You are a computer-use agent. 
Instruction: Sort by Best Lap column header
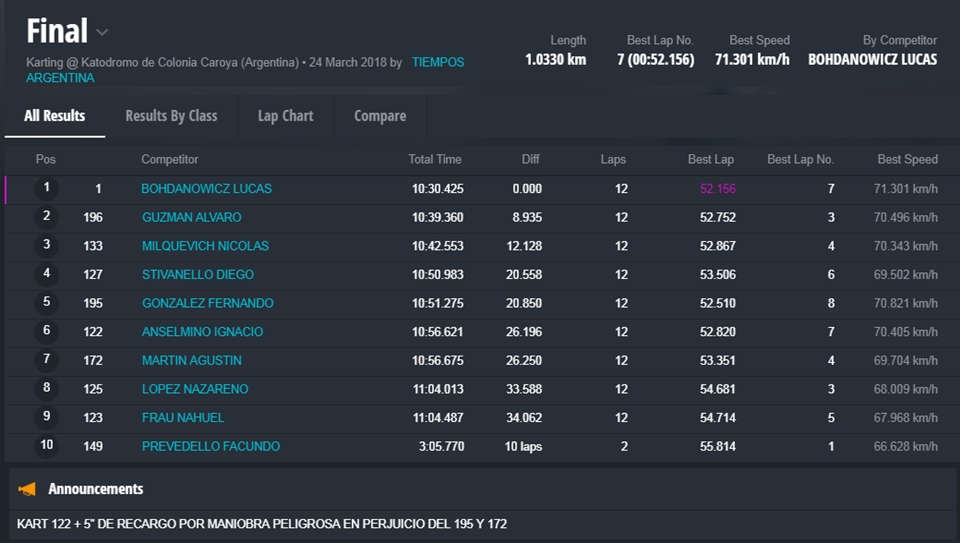[x=710, y=160]
